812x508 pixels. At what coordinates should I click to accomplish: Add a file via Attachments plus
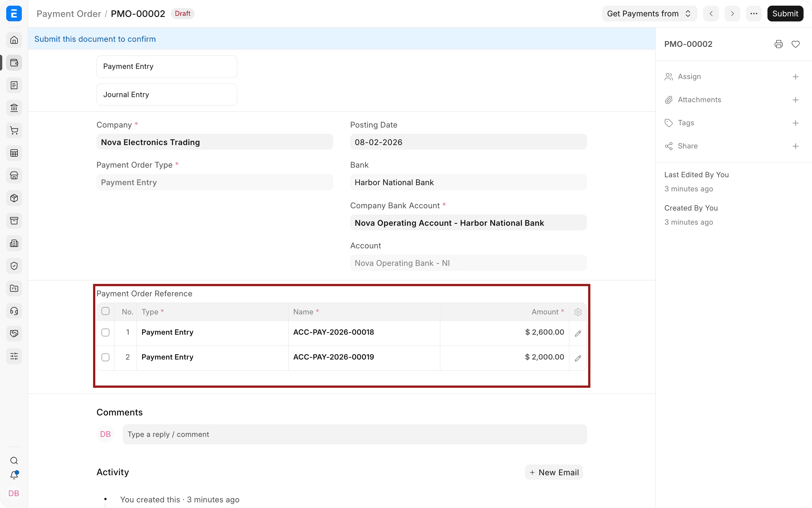[795, 100]
